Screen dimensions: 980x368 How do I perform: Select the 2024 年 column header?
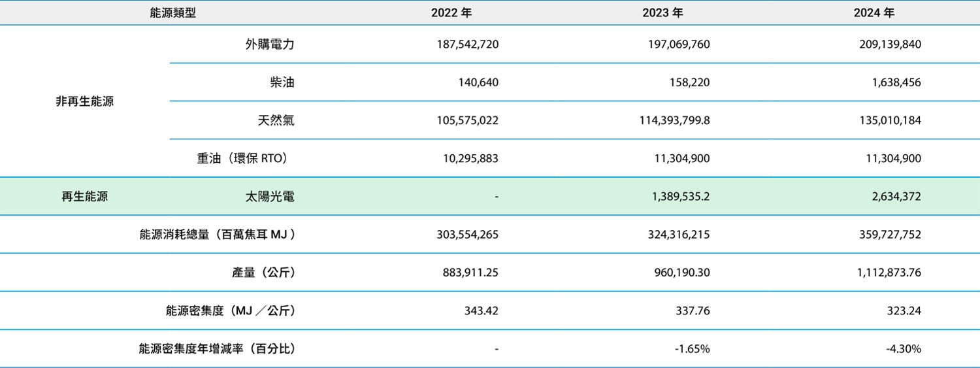point(874,13)
